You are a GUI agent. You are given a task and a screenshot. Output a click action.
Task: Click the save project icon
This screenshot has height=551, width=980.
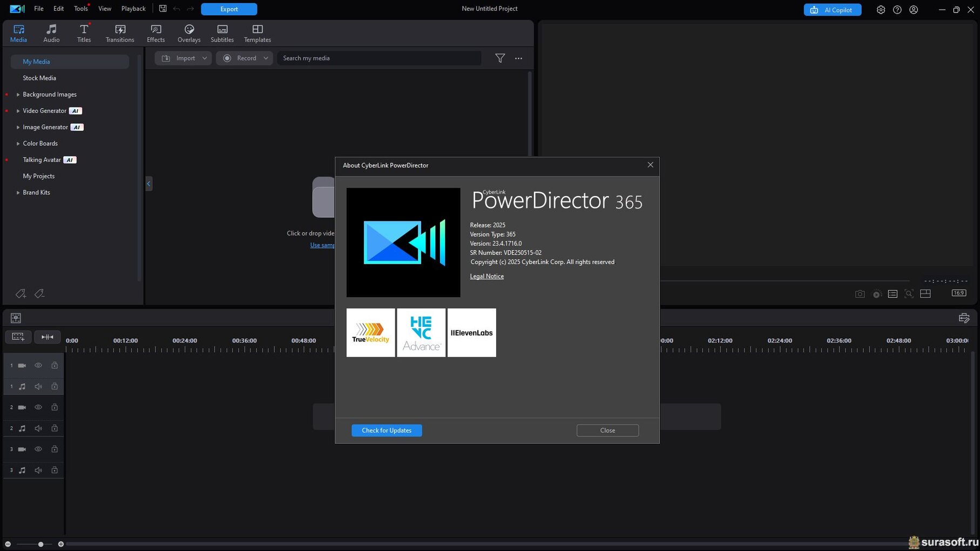(163, 9)
